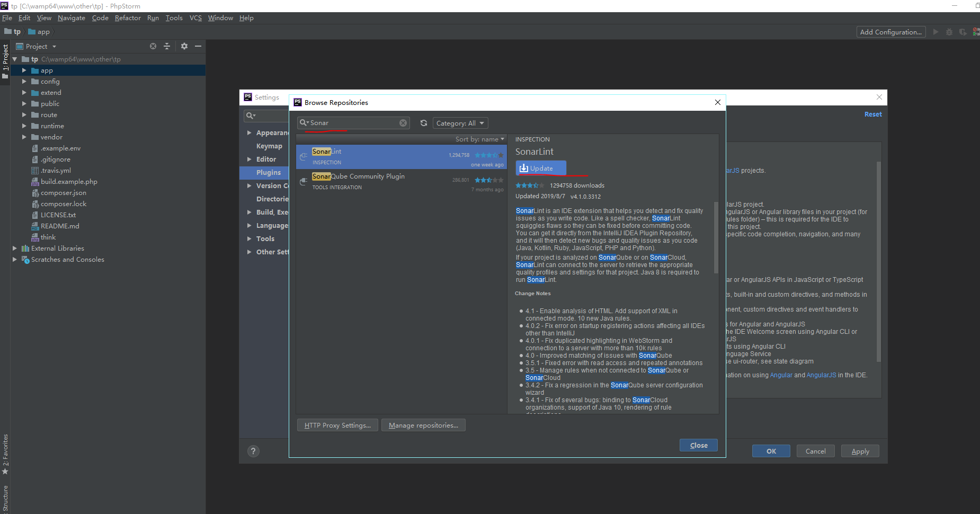Viewport: 980px width, 514px height.
Task: Expand External Libraries node
Action: coord(15,249)
